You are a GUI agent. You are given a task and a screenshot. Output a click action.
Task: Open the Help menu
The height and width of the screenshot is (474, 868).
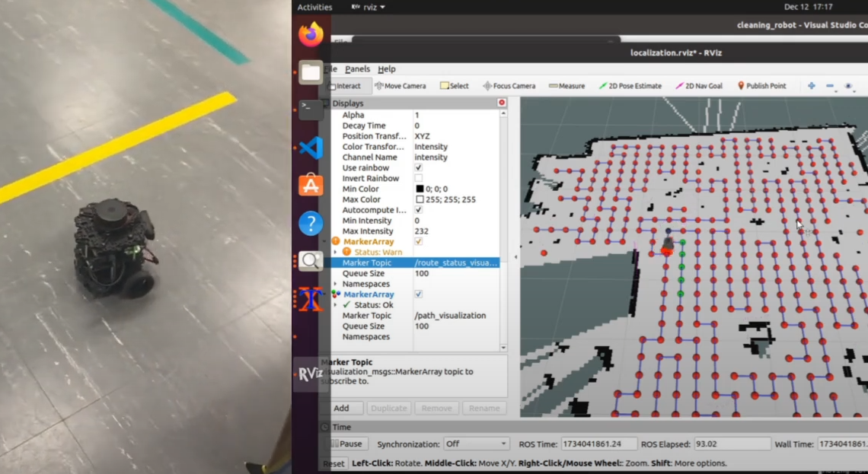[x=387, y=68]
